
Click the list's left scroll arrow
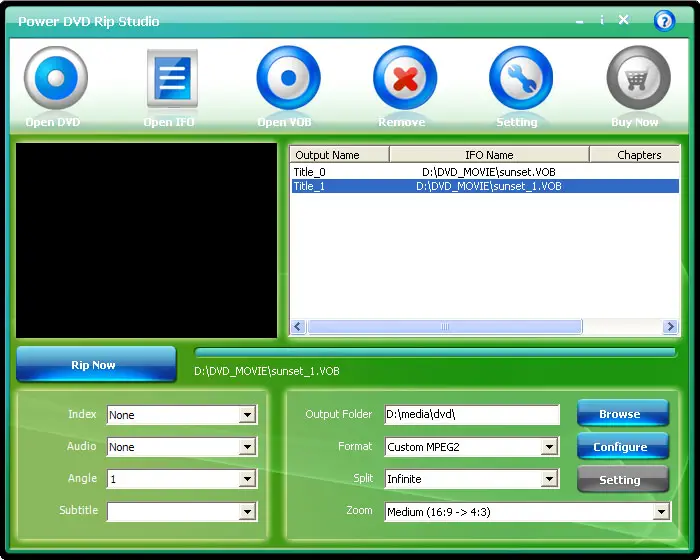pos(298,326)
